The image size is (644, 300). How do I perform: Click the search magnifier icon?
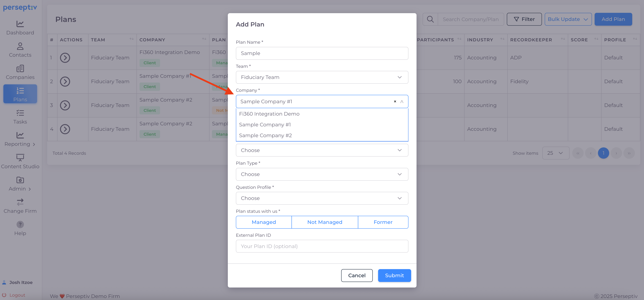coord(430,19)
